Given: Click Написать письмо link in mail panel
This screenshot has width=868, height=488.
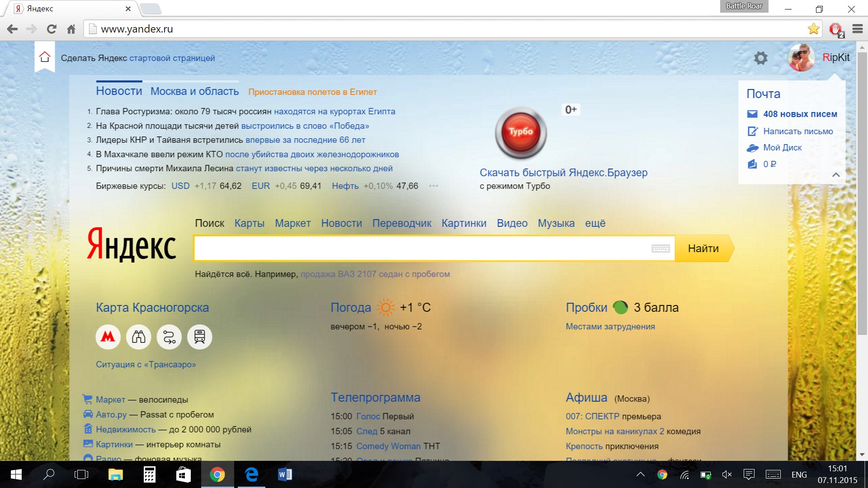Looking at the screenshot, I should click(x=797, y=131).
